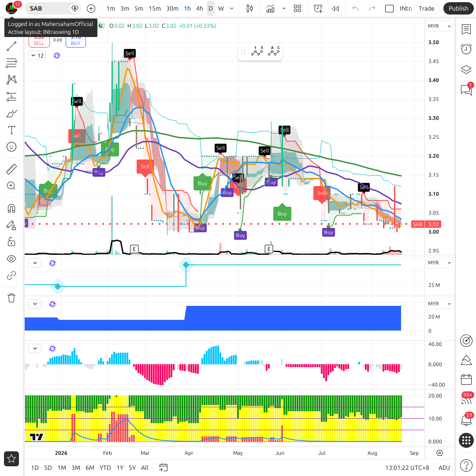Screen dimensions: 476x476
Task: Open the alerts clock panel
Action: tap(466, 49)
